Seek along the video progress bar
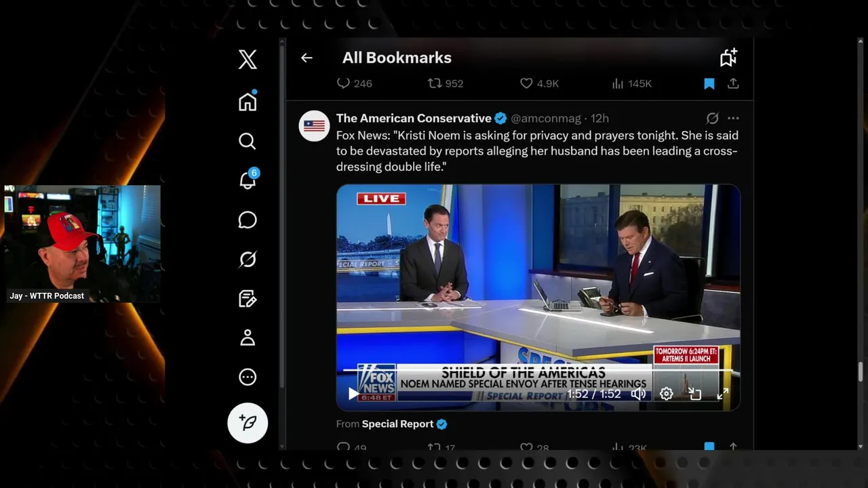The image size is (868, 488). pos(538,371)
